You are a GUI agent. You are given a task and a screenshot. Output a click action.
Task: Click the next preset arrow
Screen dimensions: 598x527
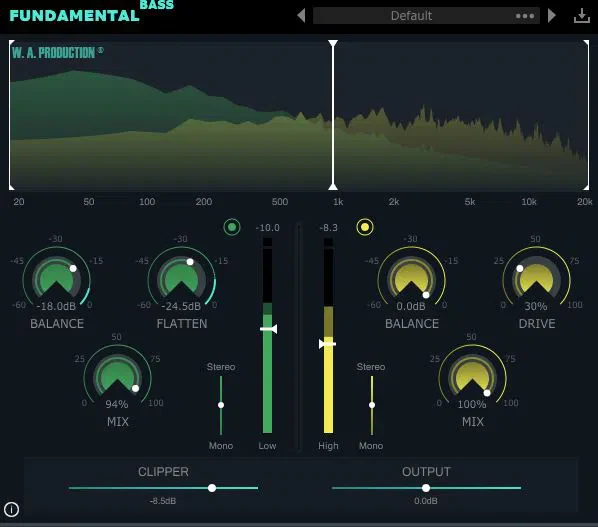[x=551, y=16]
